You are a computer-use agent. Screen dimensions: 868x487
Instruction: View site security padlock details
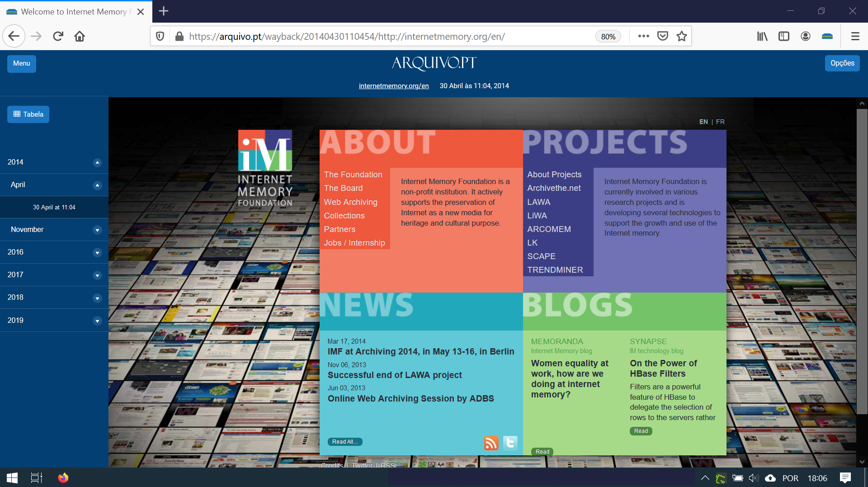click(179, 36)
